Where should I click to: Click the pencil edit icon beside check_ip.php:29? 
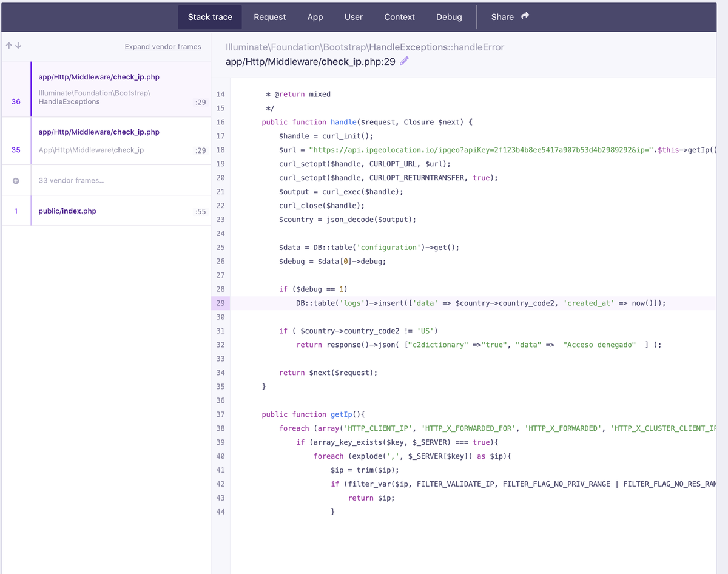click(405, 61)
